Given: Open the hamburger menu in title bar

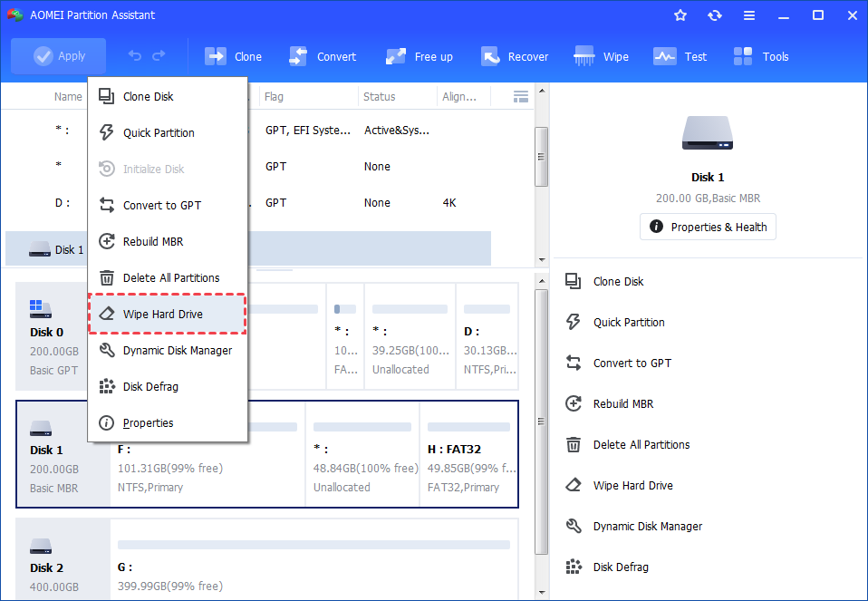Looking at the screenshot, I should 749,15.
